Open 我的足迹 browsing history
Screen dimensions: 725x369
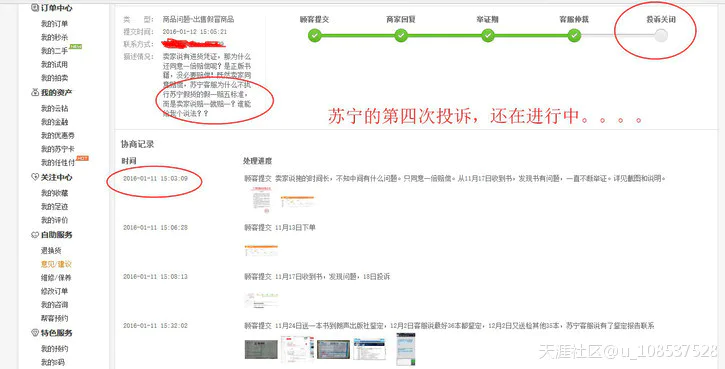(x=55, y=206)
